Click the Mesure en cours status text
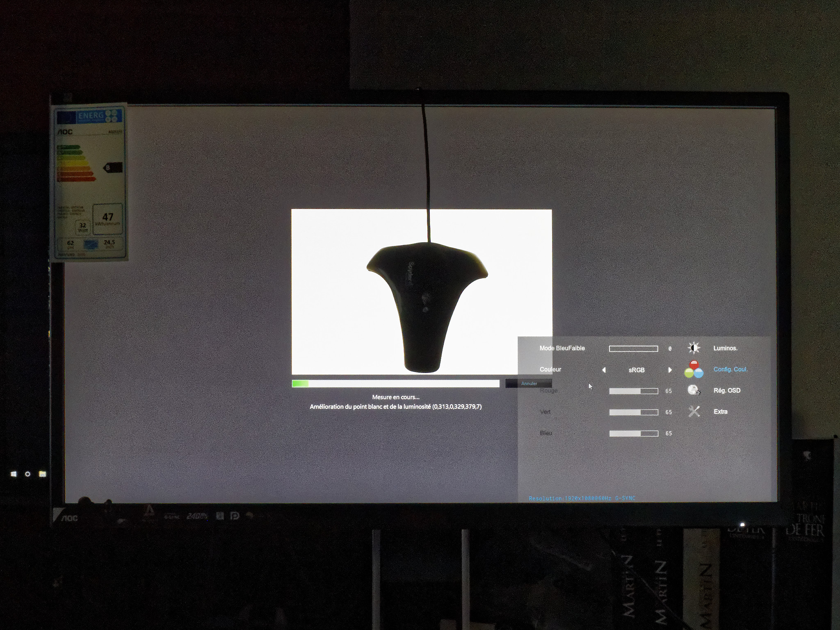The height and width of the screenshot is (630, 840). pos(395,397)
